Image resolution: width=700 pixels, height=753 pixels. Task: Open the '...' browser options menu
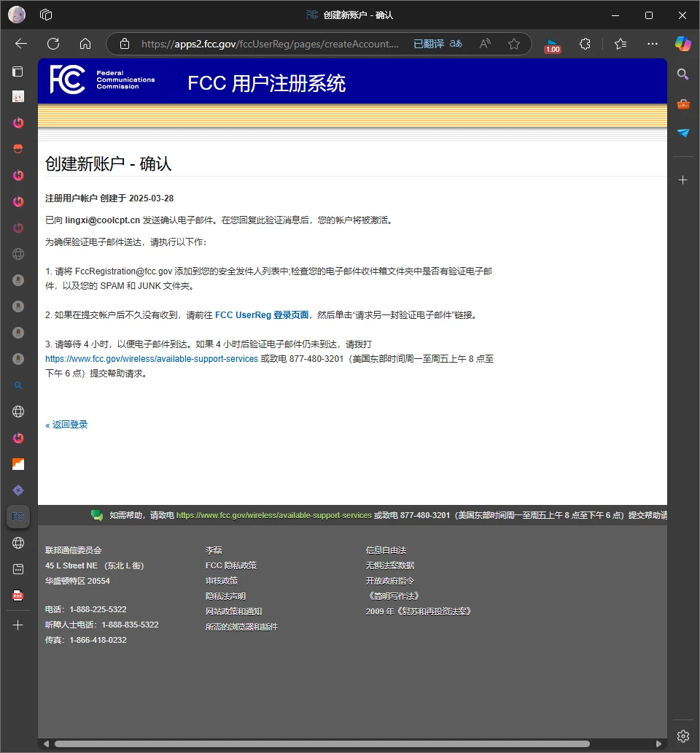652,44
